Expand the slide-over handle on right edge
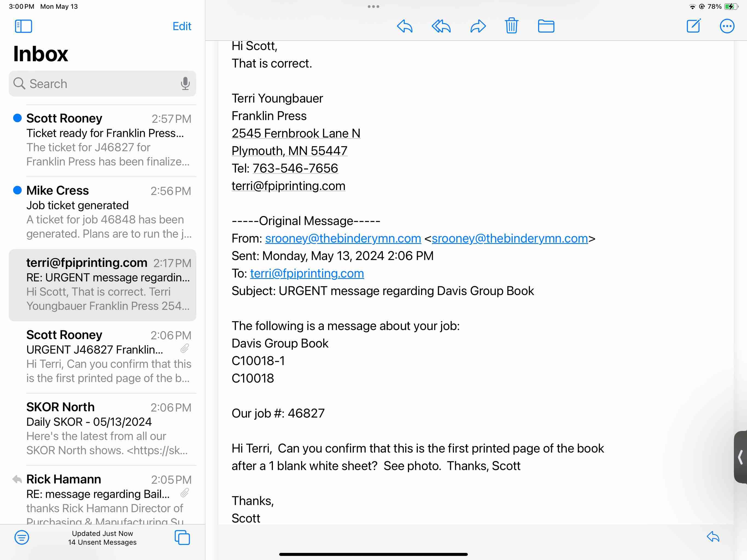The height and width of the screenshot is (560, 747). (740, 457)
